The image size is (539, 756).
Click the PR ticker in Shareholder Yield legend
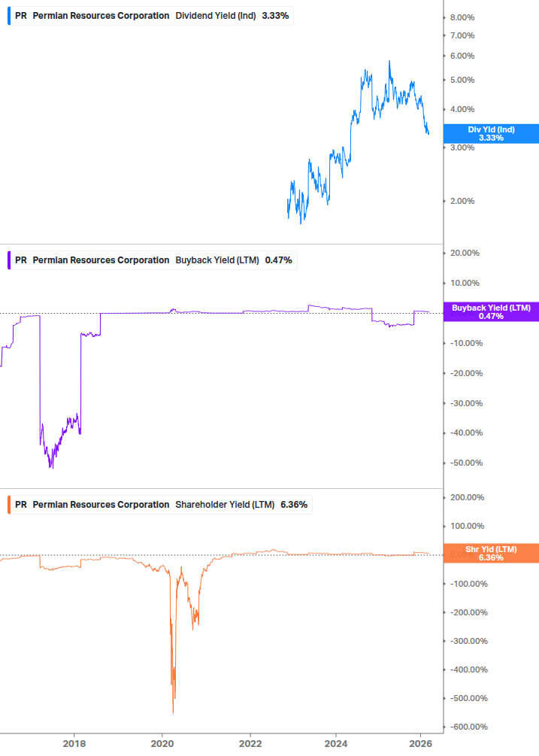(21, 505)
